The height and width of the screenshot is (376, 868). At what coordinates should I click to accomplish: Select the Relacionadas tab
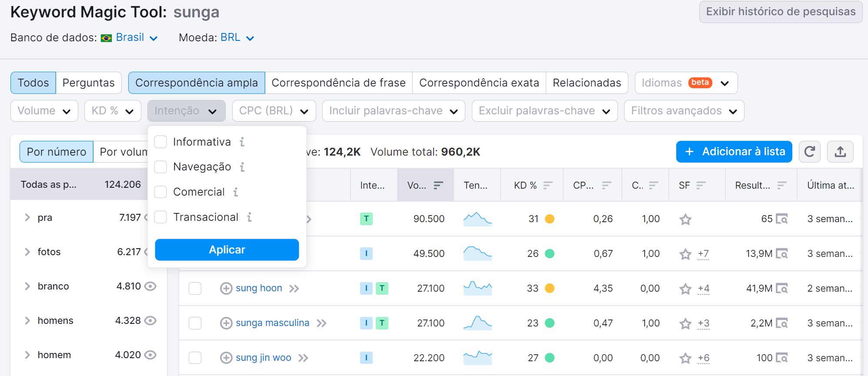pyautogui.click(x=587, y=83)
